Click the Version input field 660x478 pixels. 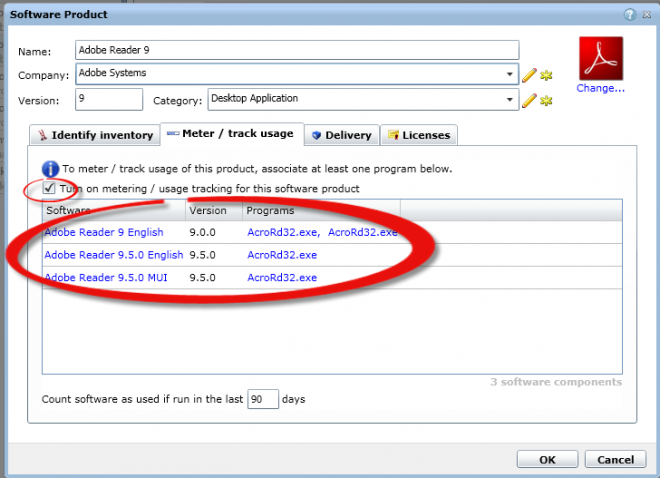[109, 99]
